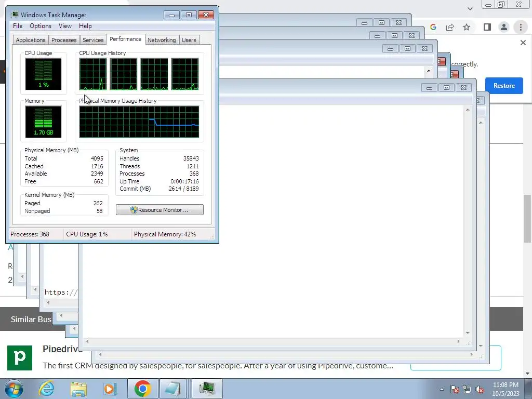Switch to the Applications tab

(x=31, y=40)
